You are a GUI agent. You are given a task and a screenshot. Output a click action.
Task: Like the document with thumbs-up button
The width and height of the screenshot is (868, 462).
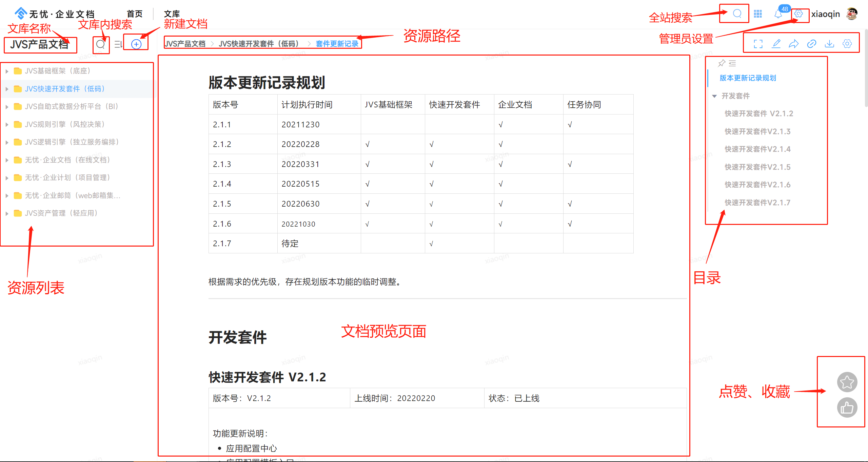847,408
